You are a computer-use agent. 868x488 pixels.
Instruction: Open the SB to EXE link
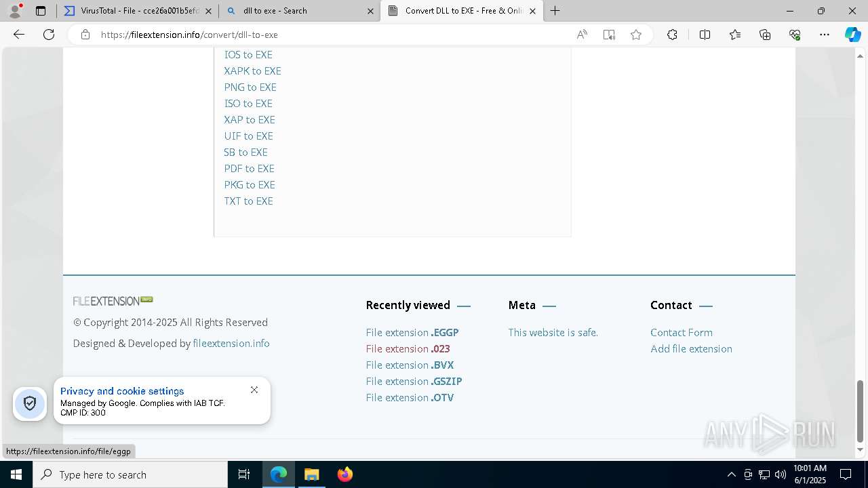pyautogui.click(x=245, y=152)
